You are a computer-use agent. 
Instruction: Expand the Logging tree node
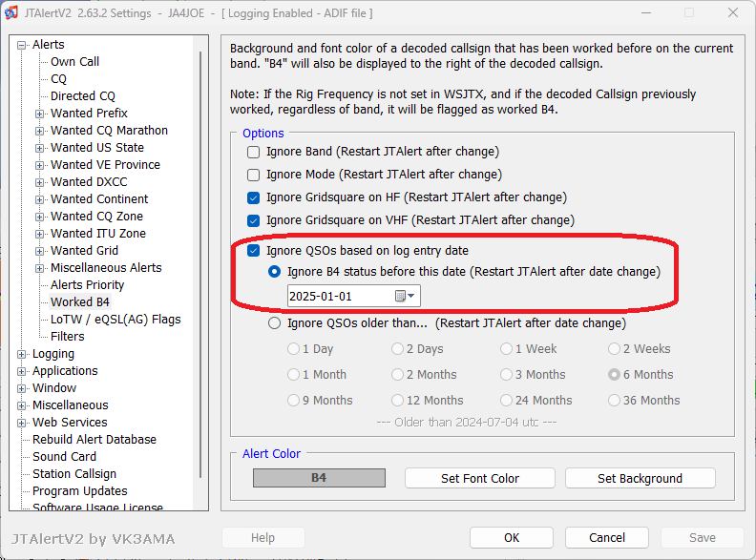click(x=21, y=354)
